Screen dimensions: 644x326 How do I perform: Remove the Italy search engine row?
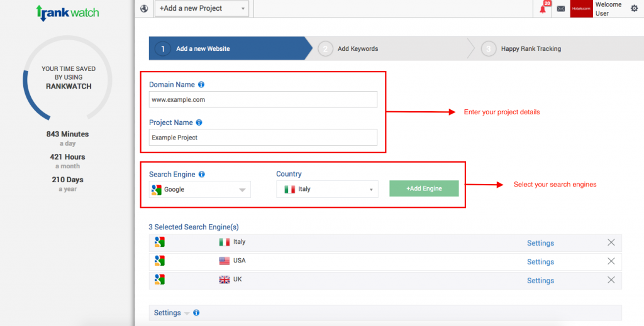pos(611,242)
